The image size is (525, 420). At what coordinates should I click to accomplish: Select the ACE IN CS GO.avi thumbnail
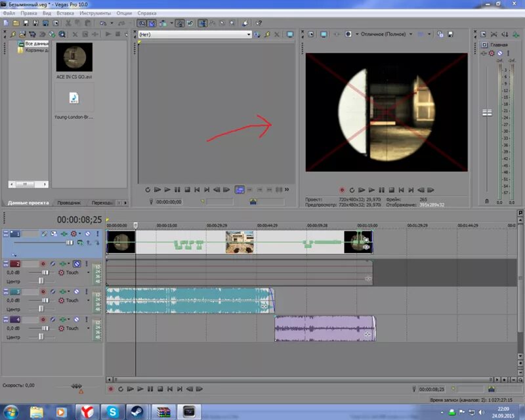pos(74,58)
